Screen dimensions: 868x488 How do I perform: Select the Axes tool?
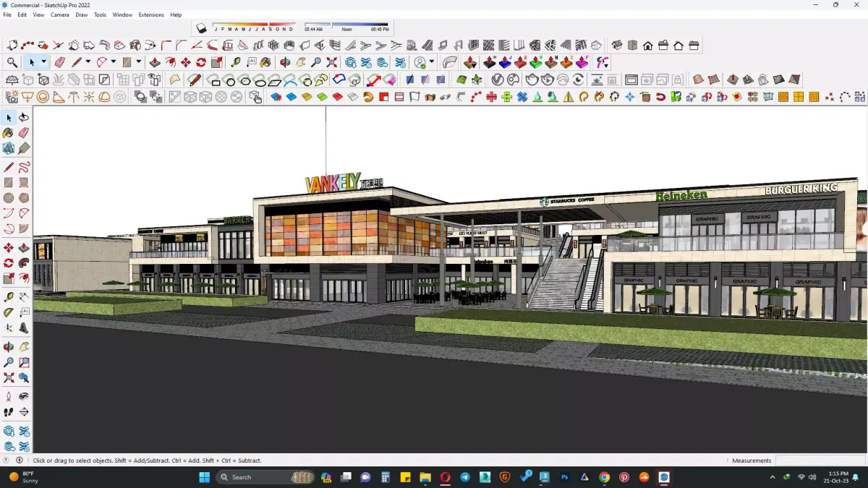click(x=9, y=328)
